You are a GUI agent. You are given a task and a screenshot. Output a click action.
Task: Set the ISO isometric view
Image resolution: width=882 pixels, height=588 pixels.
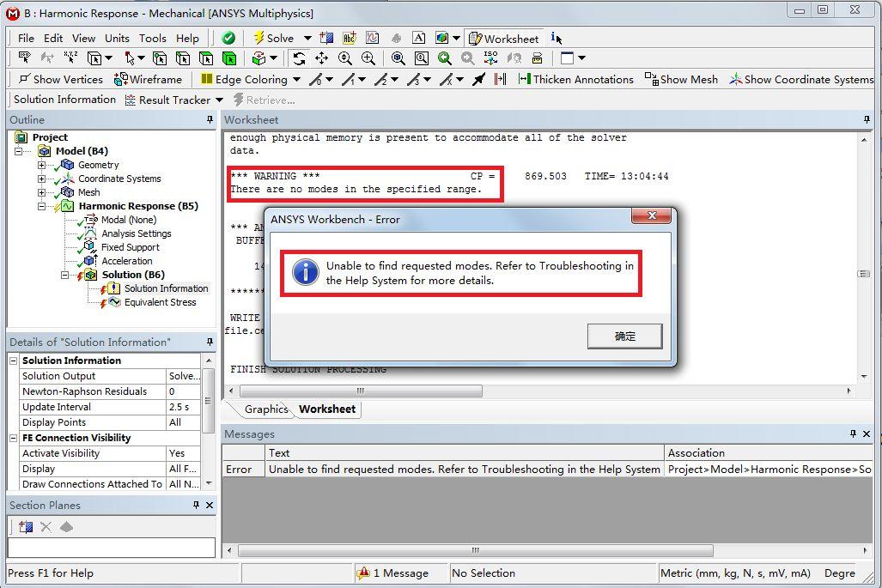[x=490, y=58]
